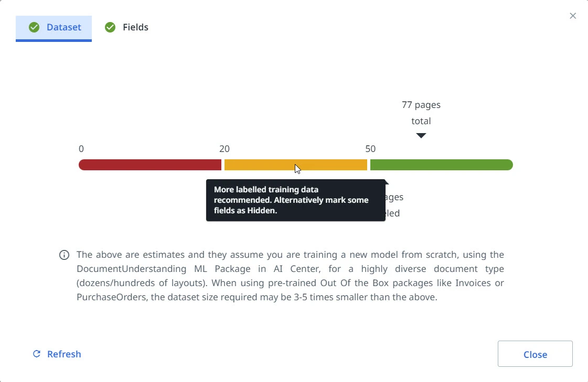
Task: Click the circular Refresh arrow icon
Action: pos(37,354)
